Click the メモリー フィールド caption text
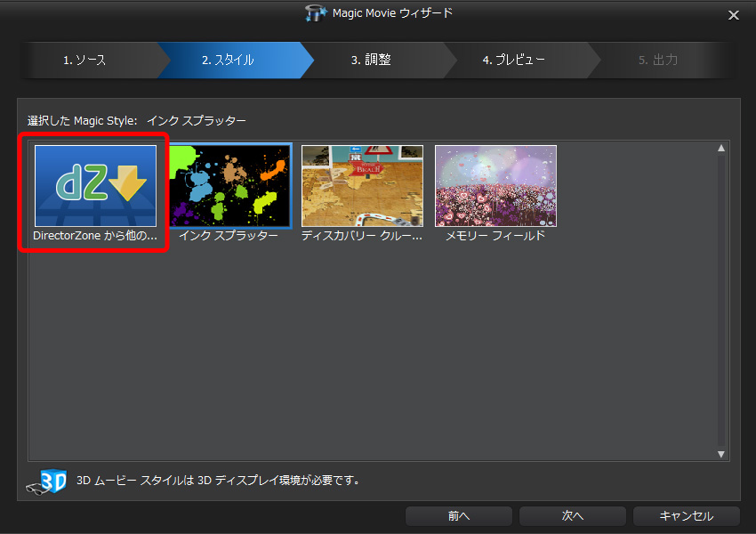Image resolution: width=756 pixels, height=534 pixels. [495, 236]
